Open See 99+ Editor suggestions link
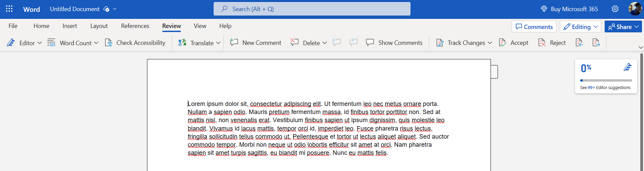This screenshot has width=644, height=171. click(605, 87)
